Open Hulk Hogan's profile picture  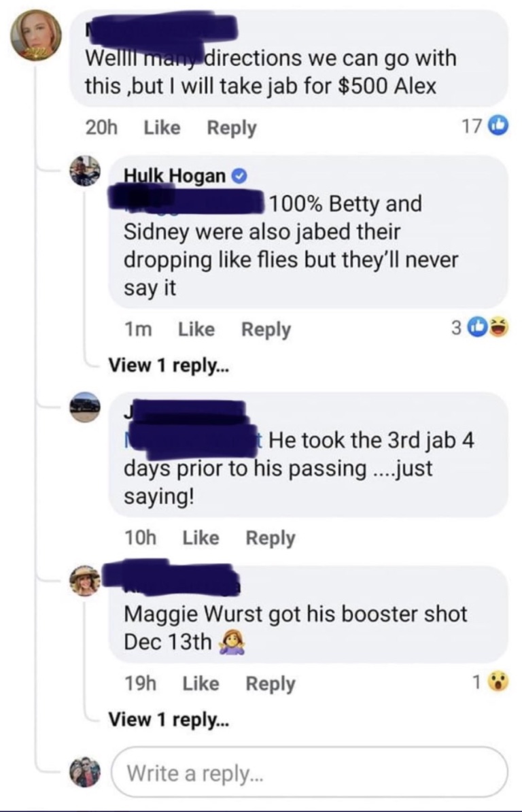pyautogui.click(x=85, y=171)
